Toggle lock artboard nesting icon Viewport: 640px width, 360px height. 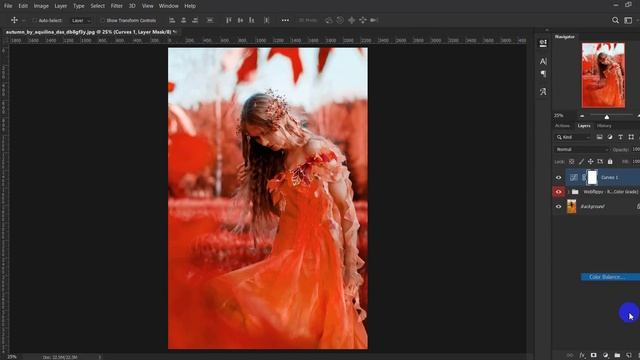(600, 162)
